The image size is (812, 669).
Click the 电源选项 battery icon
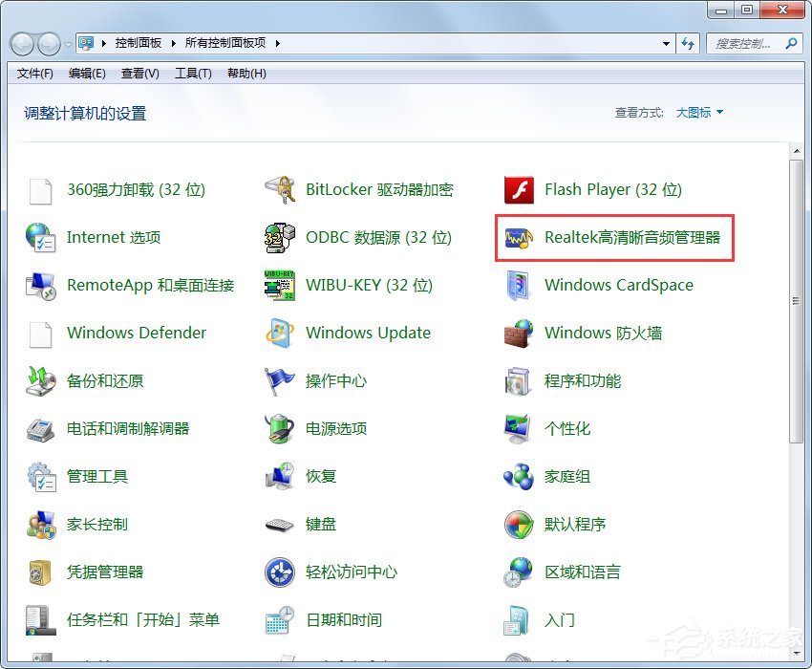280,428
